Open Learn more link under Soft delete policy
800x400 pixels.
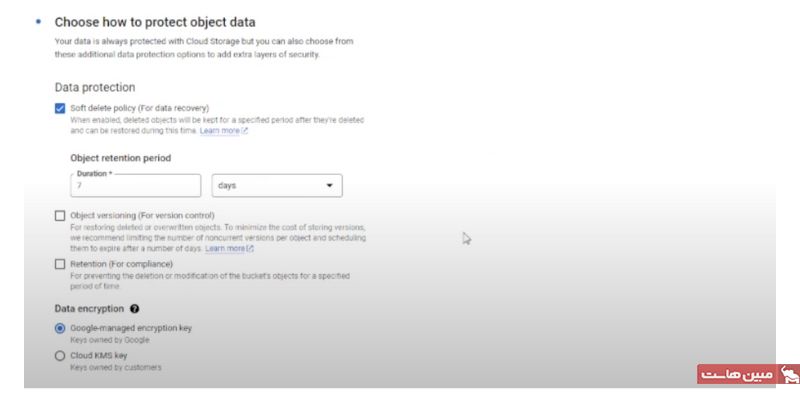pyautogui.click(x=219, y=131)
